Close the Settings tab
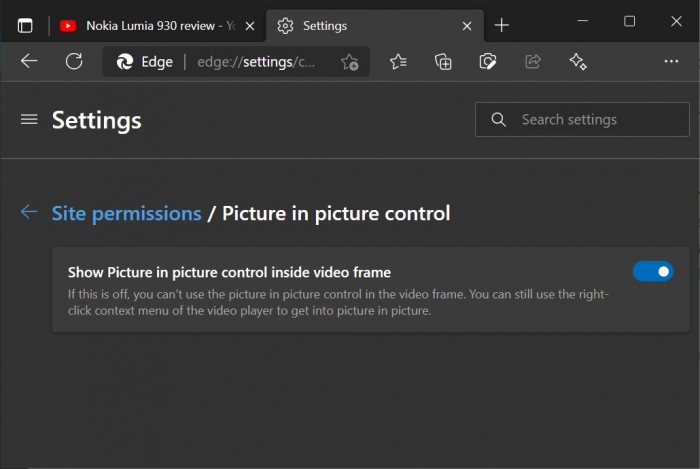Viewport: 700px width, 469px height. pos(466,26)
